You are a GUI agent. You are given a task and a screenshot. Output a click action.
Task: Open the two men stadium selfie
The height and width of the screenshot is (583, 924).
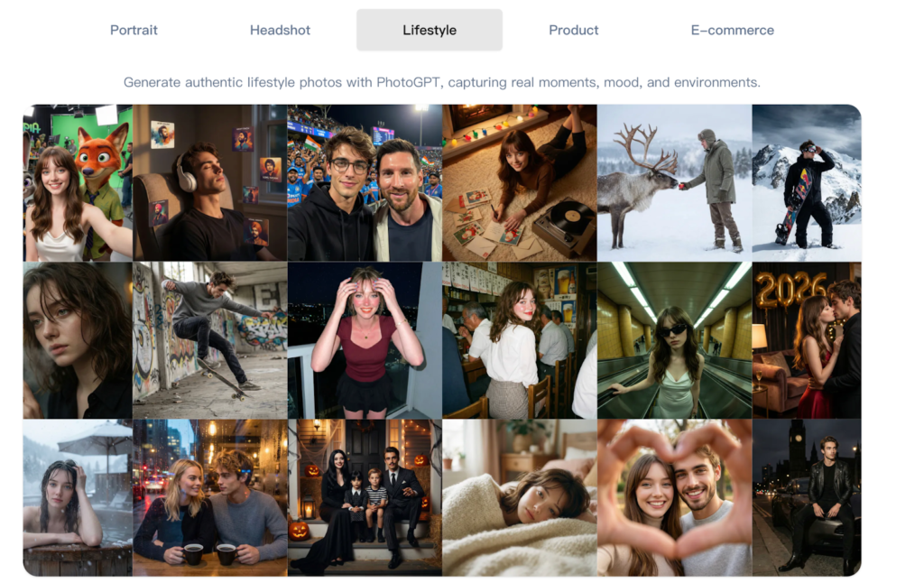[x=365, y=182]
